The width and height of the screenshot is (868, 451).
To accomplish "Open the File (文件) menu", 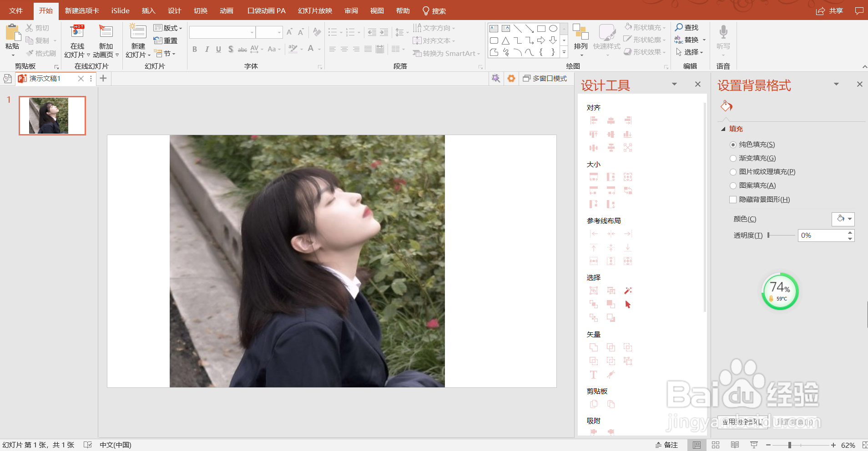I will click(x=16, y=11).
